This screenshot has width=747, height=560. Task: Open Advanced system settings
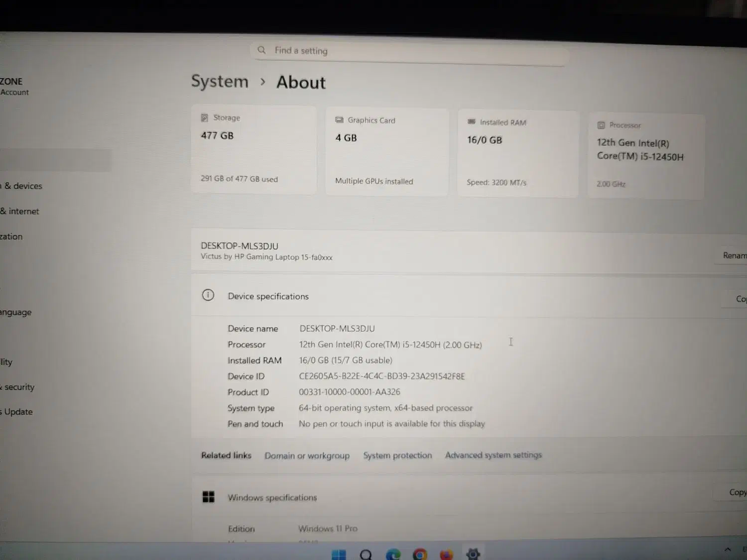(x=493, y=454)
